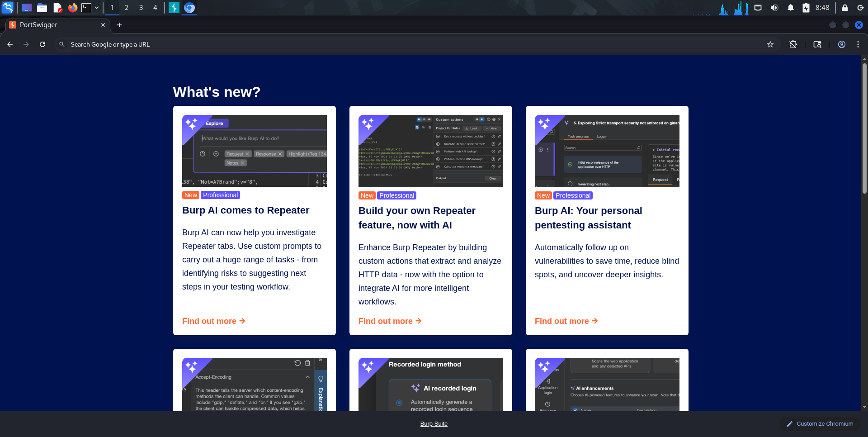Click the Build your own Repeater screenshot
The width and height of the screenshot is (868, 437).
pos(431,151)
